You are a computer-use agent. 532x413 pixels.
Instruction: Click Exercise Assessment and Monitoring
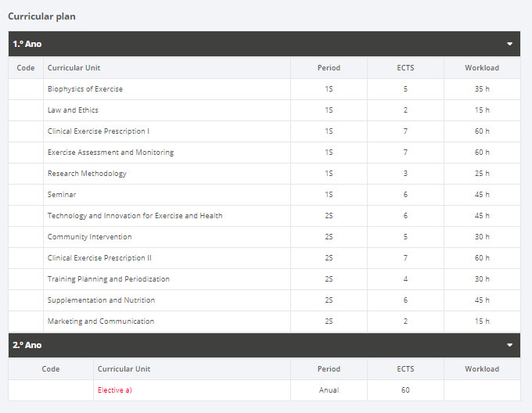tap(110, 153)
